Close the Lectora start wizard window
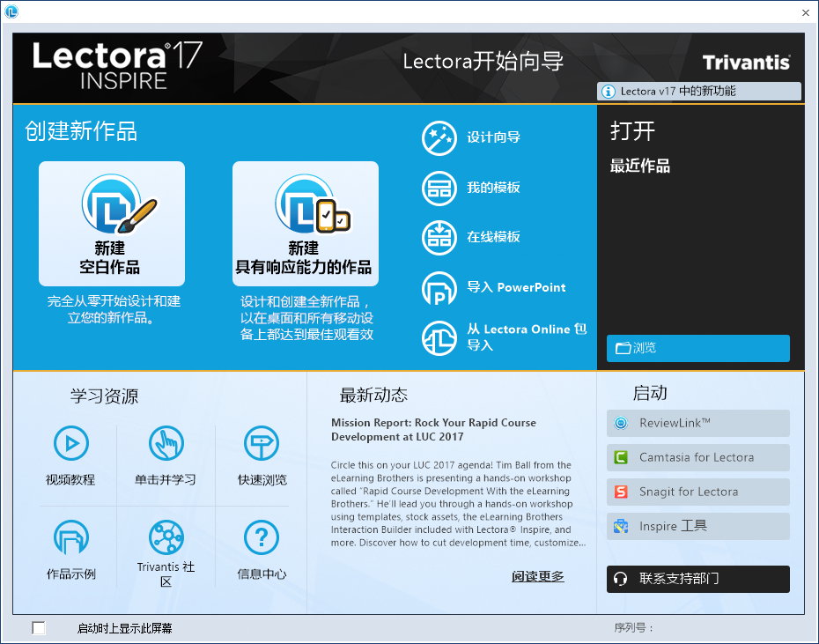 [x=806, y=12]
